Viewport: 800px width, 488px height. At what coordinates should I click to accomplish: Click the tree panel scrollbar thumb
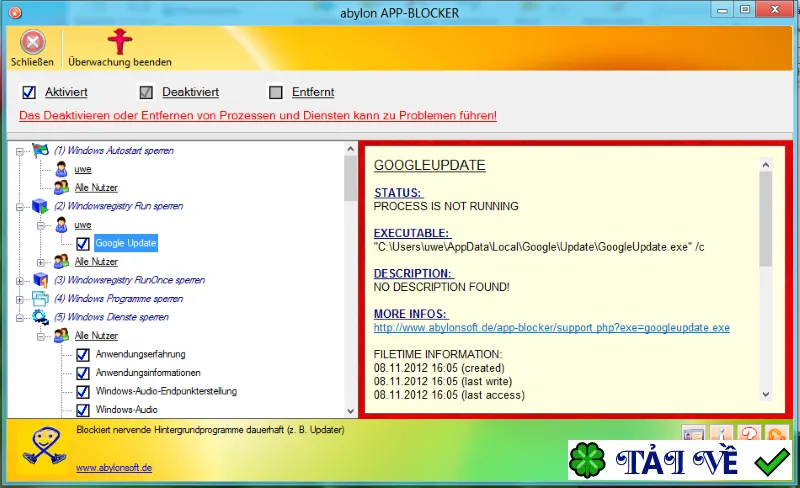pyautogui.click(x=350, y=179)
